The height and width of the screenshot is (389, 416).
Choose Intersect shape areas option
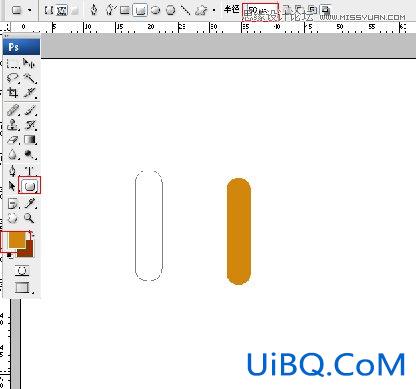click(312, 9)
